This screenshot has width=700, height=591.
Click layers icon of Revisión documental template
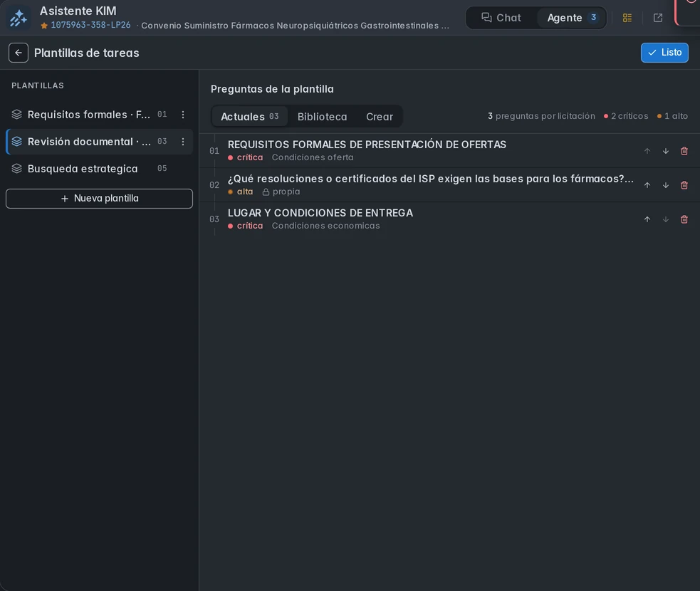16,142
